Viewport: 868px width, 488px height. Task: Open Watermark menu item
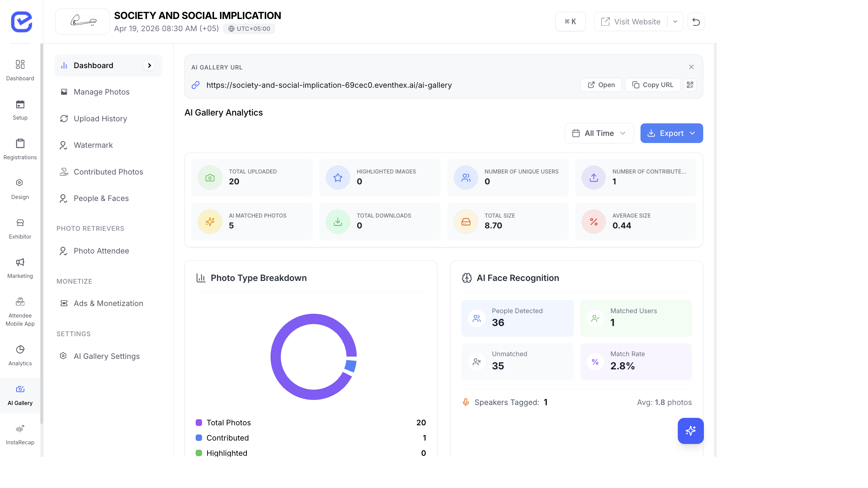(x=108, y=145)
